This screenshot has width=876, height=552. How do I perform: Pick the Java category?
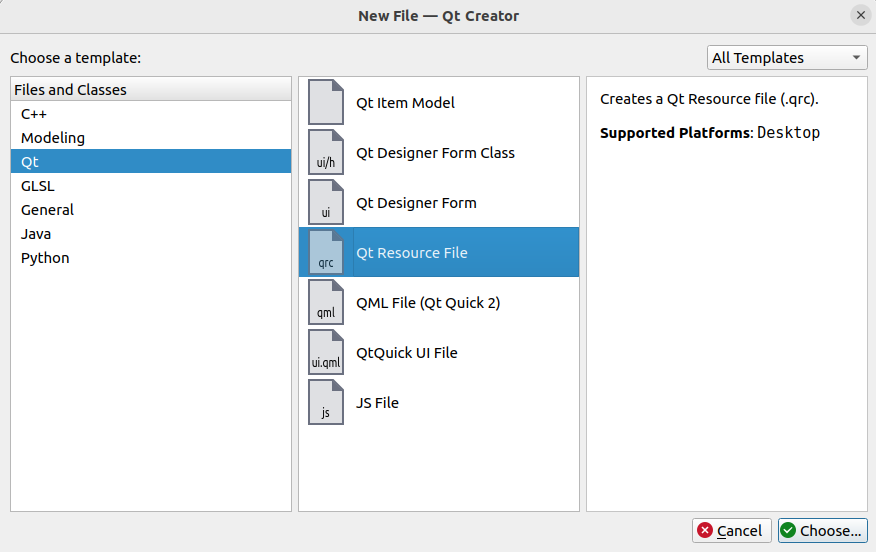click(x=36, y=234)
